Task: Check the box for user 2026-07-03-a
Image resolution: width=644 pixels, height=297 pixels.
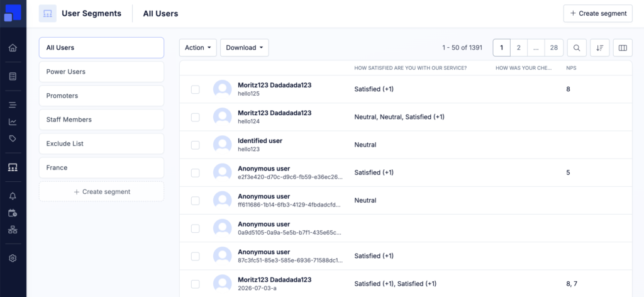Action: [x=196, y=284]
